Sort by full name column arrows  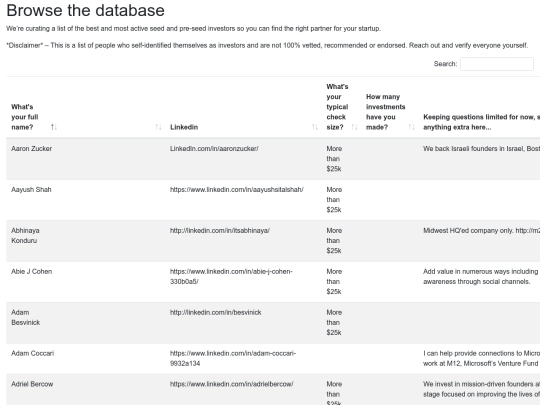point(54,127)
